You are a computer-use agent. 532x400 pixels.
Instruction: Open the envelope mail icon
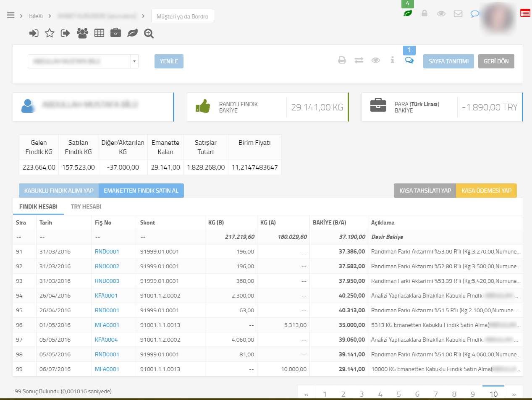pyautogui.click(x=458, y=13)
